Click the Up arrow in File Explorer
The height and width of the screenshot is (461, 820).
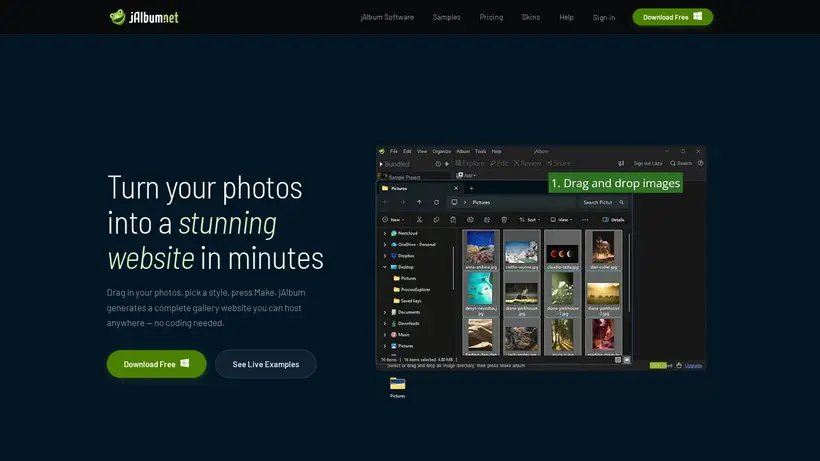(x=419, y=202)
